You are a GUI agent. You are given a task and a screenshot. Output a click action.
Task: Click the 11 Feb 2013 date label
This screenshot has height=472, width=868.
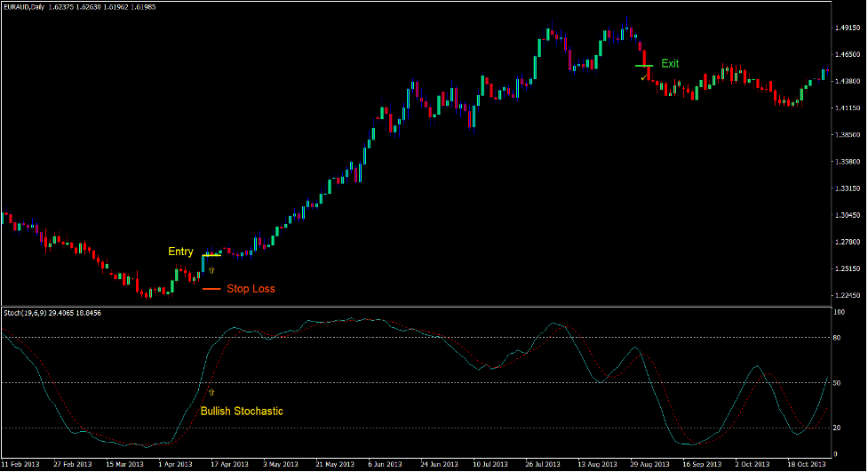point(22,464)
